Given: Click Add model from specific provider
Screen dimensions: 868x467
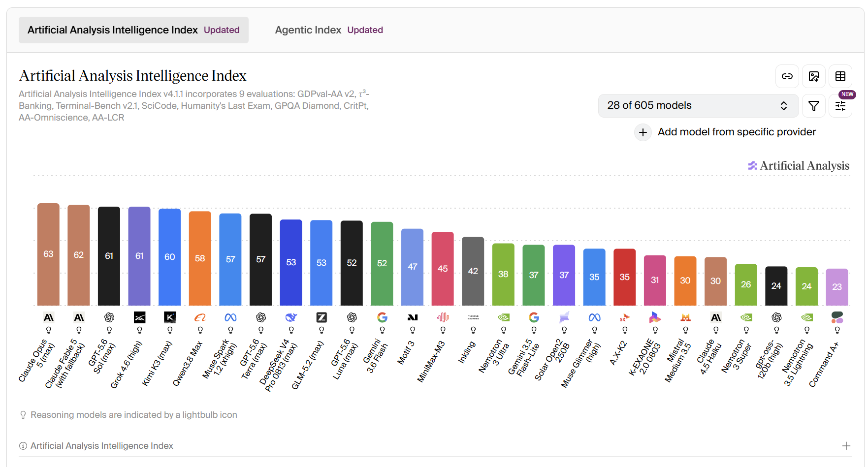Looking at the screenshot, I should click(x=737, y=132).
